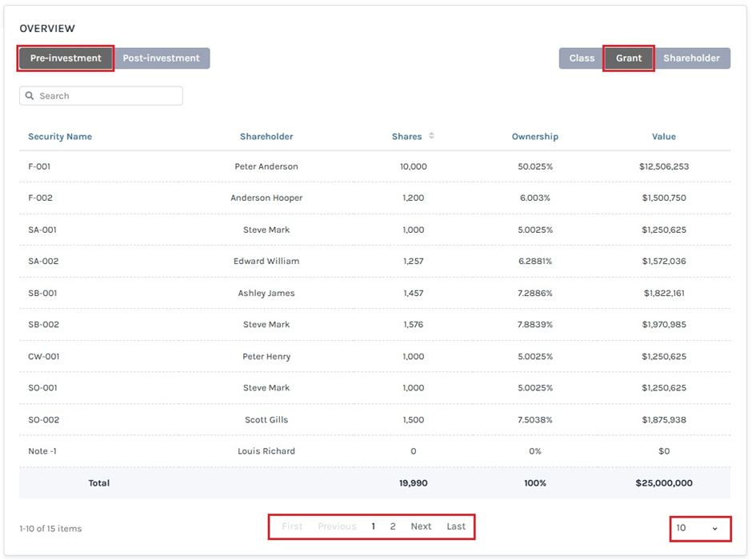Select the SO-002 security name
This screenshot has width=752, height=560.
44,419
